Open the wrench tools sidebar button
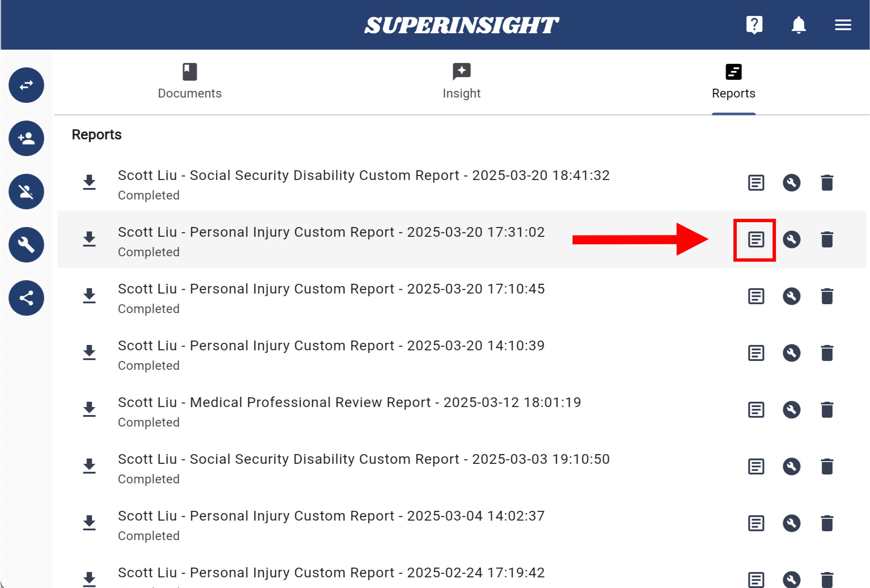870x588 pixels. tap(26, 245)
